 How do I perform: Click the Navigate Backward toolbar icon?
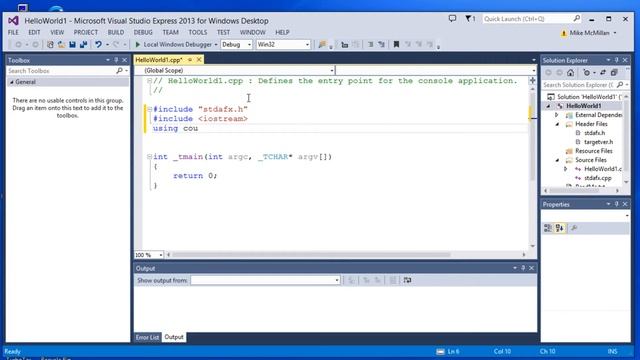point(18,44)
